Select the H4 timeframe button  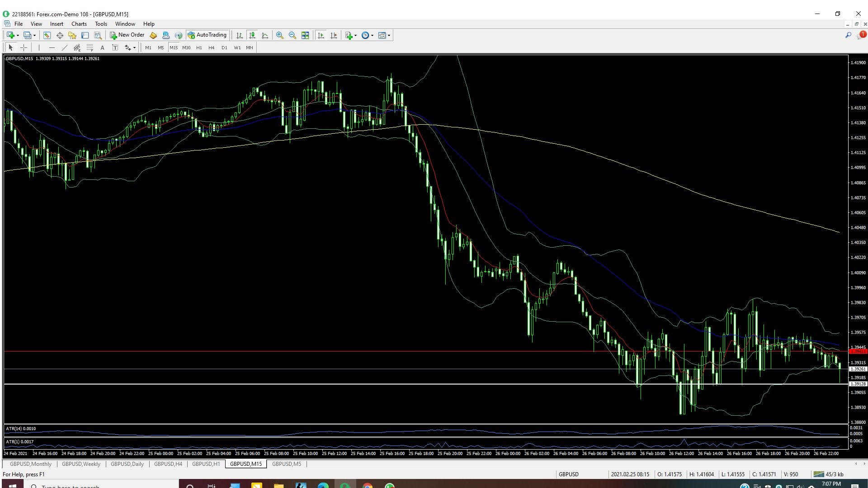[212, 47]
